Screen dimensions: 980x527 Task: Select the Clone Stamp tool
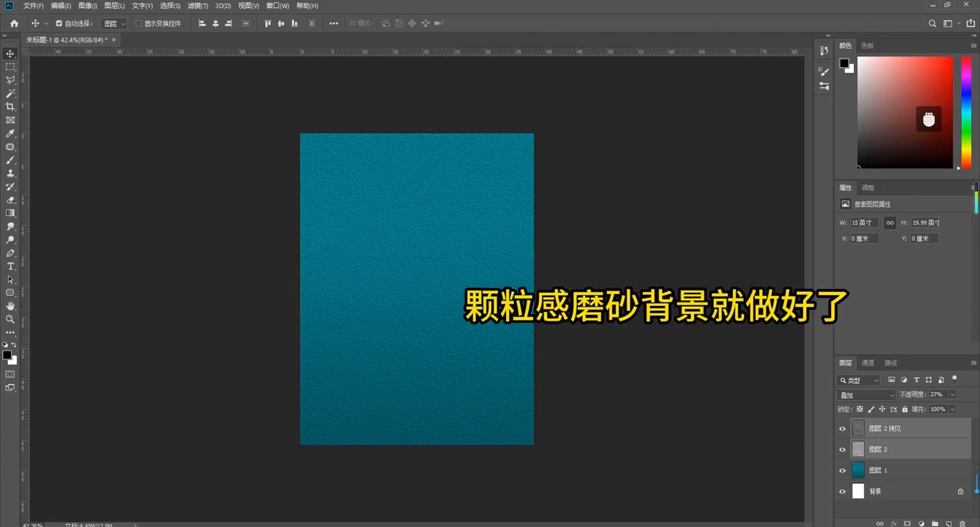tap(10, 173)
